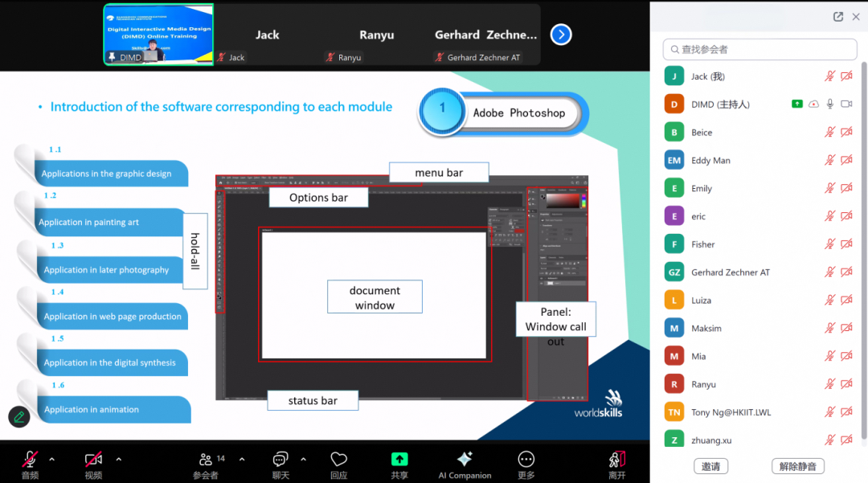This screenshot has height=483, width=868.
Task: Select participant name Mia in the list
Action: pyautogui.click(x=698, y=356)
